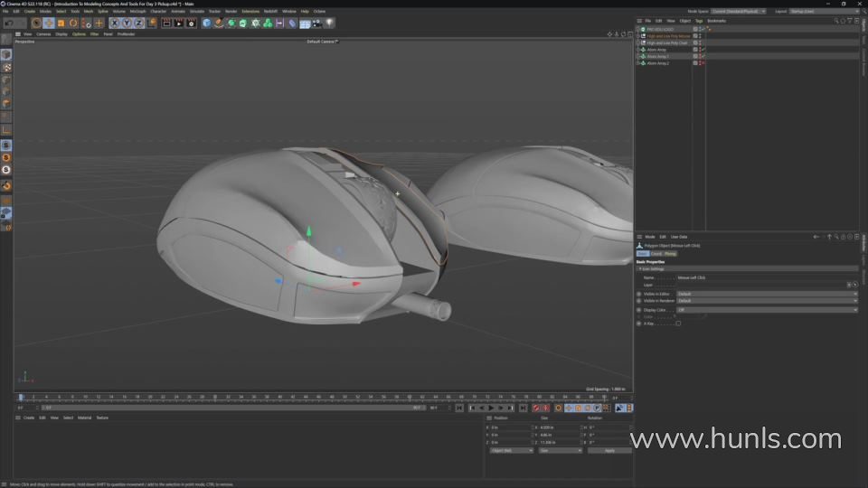Activate the Scale tool in the top toolbar
Image resolution: width=868 pixels, height=488 pixels.
point(61,23)
